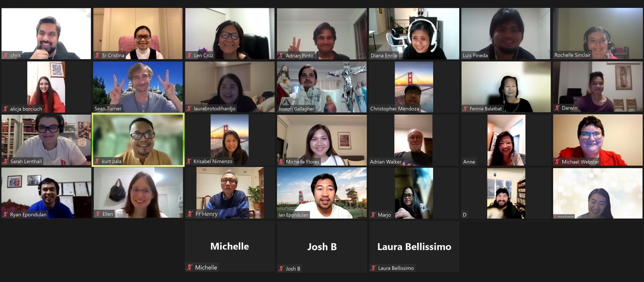Select Ian Epondulan's video tile
This screenshot has height=282, width=644.
[x=322, y=193]
